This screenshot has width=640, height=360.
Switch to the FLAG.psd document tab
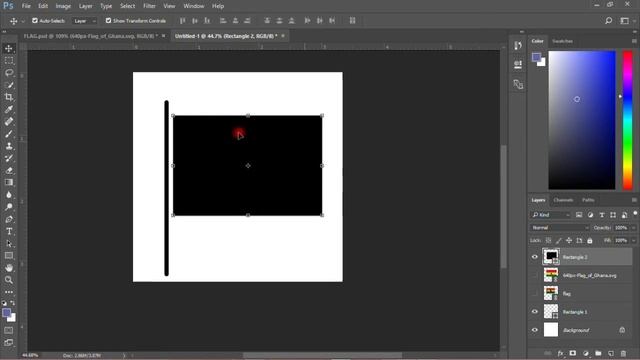coord(91,36)
